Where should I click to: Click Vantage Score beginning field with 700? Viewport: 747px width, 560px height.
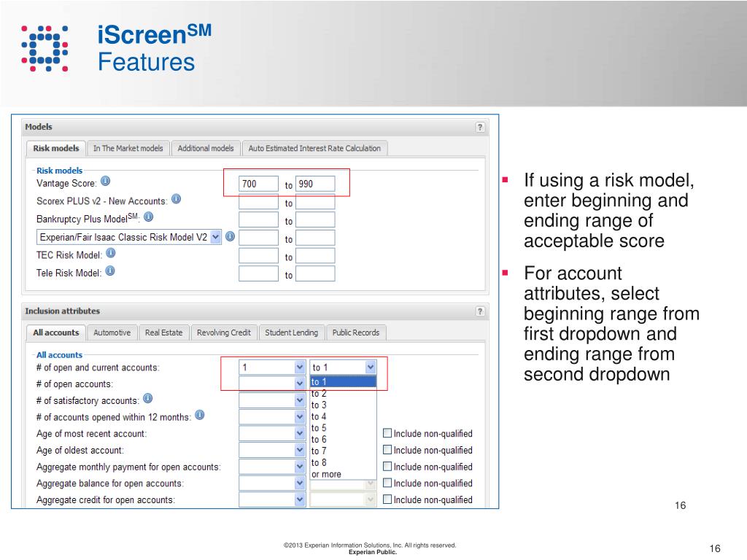pyautogui.click(x=259, y=184)
